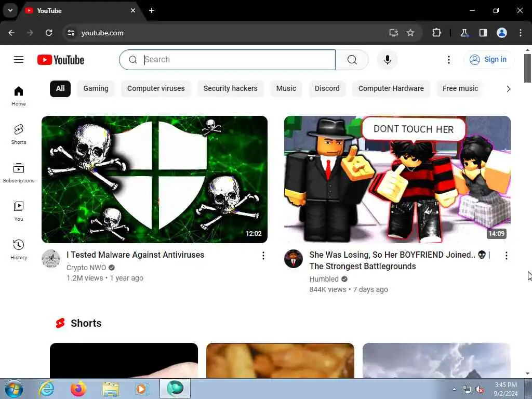The image size is (532, 399).
Task: Open browser extensions puzzle icon
Action: click(436, 33)
